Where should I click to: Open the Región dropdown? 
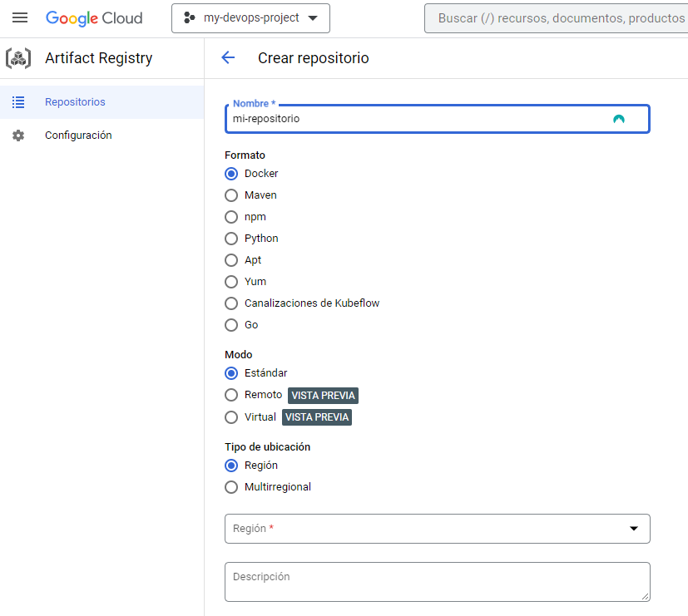click(438, 529)
